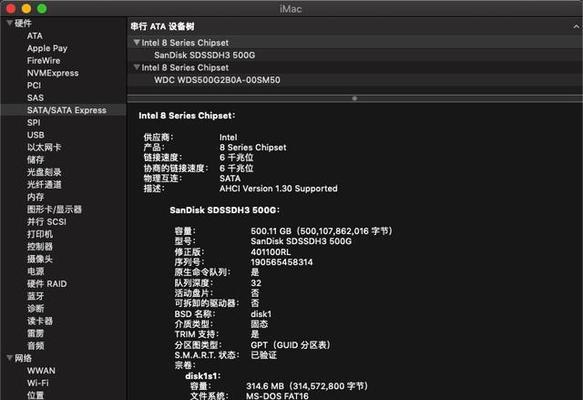The height and width of the screenshot is (400, 583).
Task: Open 硬件 RAID category
Action: tap(47, 284)
